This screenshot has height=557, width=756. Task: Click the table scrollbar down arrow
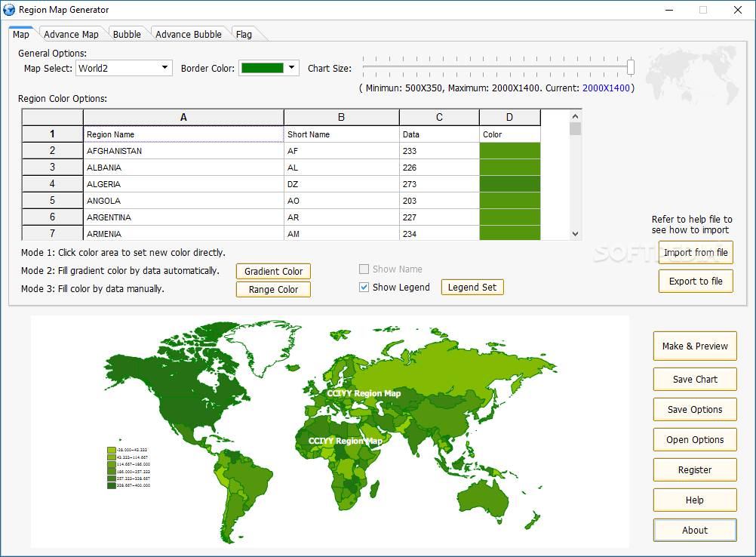pos(575,234)
